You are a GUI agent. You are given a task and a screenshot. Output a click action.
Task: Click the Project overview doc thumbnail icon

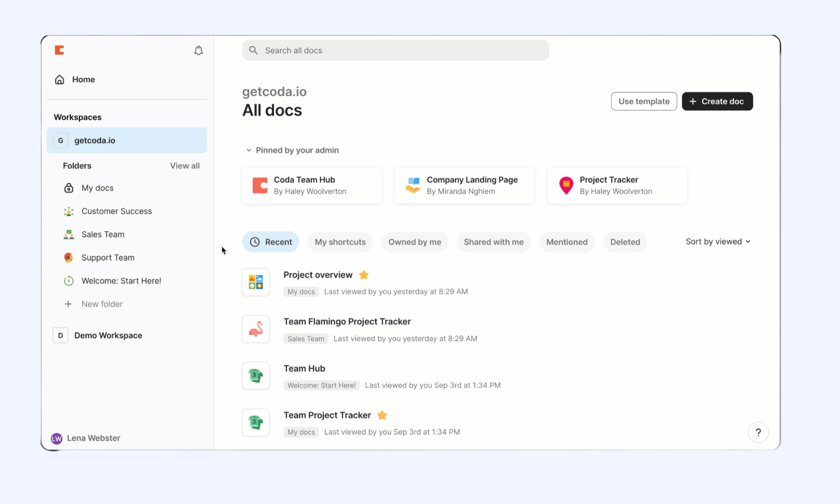click(256, 282)
